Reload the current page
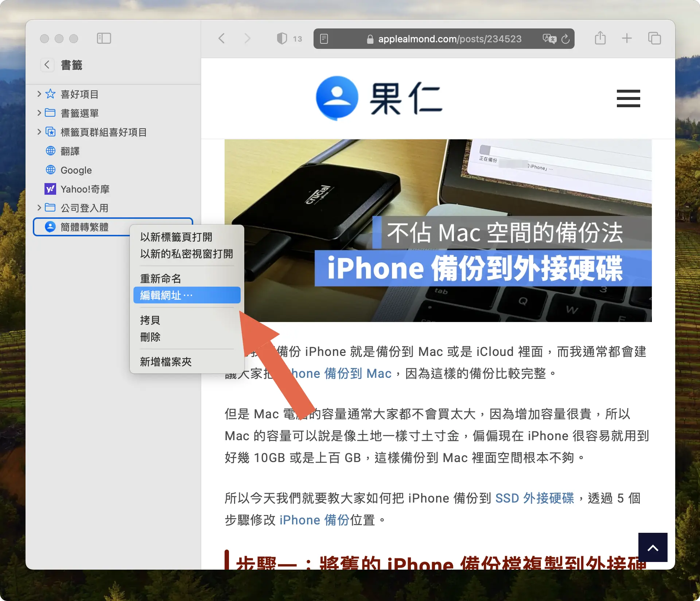The height and width of the screenshot is (601, 700). click(565, 39)
